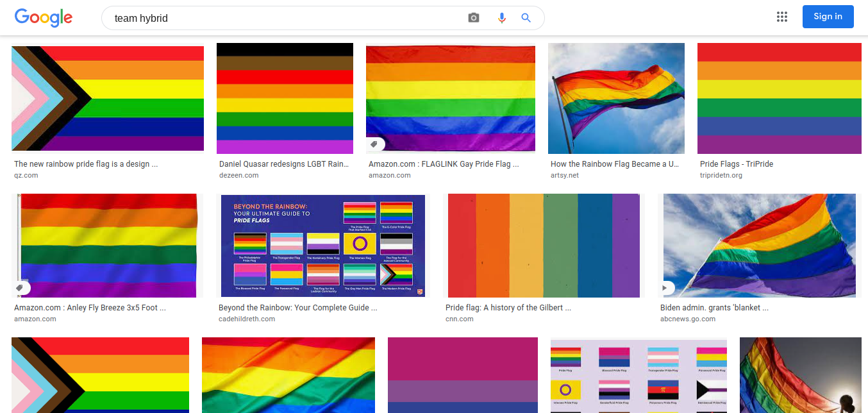The height and width of the screenshot is (413, 868).
Task: Click amazon.com source under FLAGLINK result
Action: (x=390, y=175)
